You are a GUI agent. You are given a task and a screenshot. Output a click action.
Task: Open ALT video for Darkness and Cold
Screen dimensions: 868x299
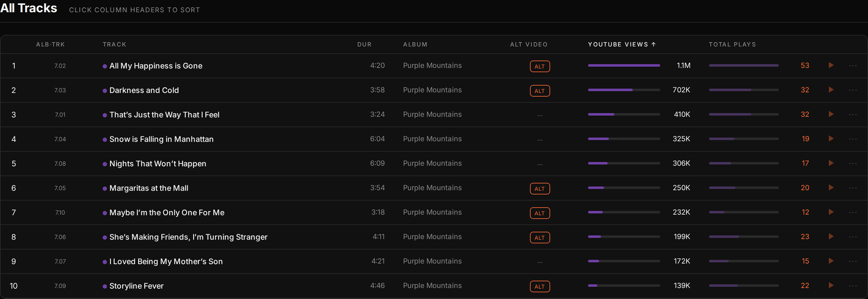540,91
